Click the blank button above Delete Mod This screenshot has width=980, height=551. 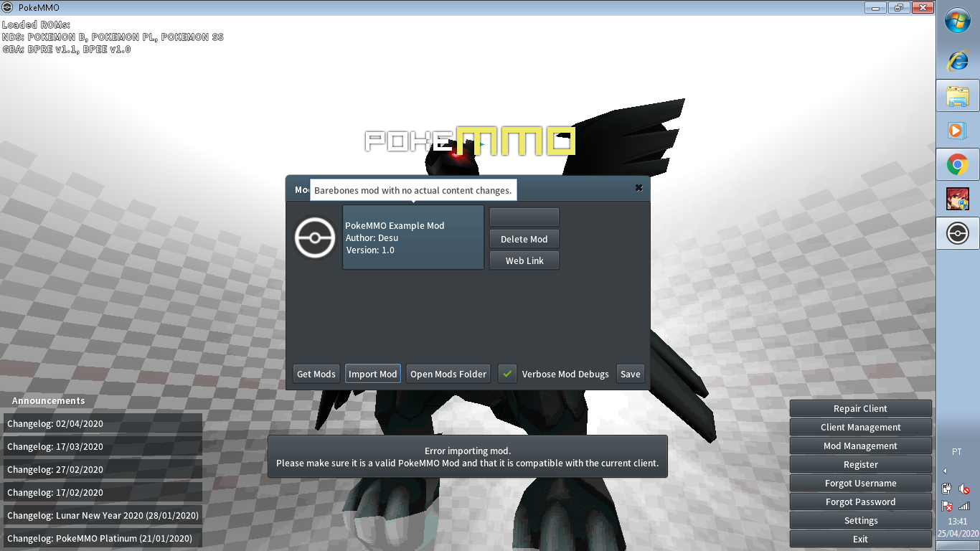click(524, 217)
